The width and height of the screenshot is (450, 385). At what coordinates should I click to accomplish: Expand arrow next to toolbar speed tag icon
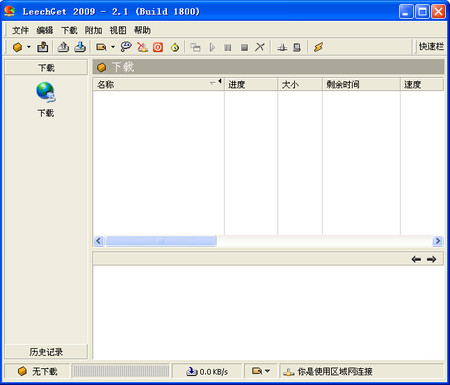tap(113, 47)
